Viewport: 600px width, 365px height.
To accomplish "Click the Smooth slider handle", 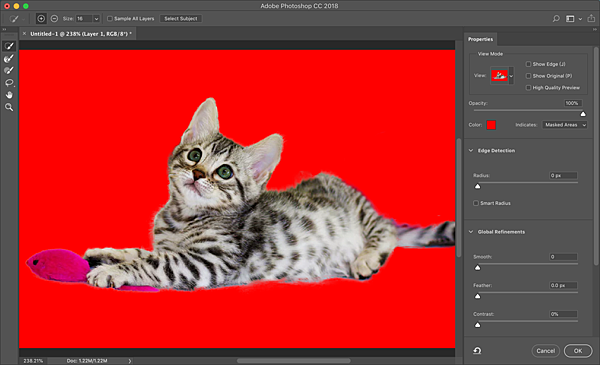I will pyautogui.click(x=478, y=267).
